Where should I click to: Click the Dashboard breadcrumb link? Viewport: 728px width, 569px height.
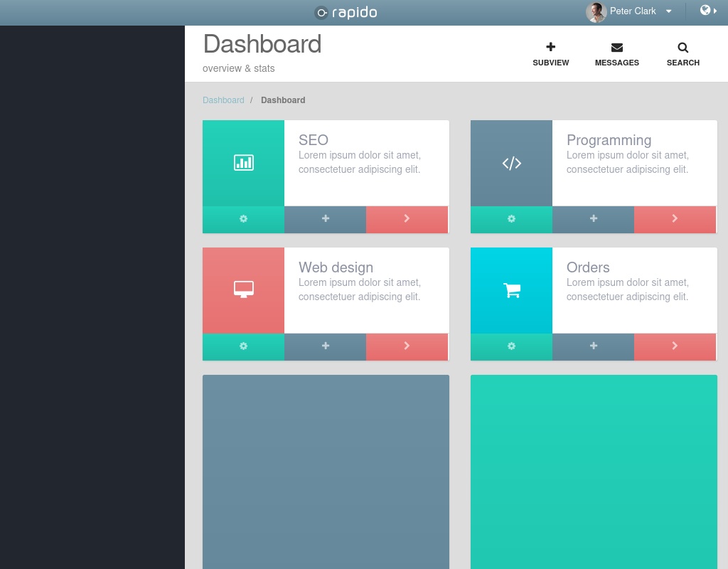[x=223, y=100]
